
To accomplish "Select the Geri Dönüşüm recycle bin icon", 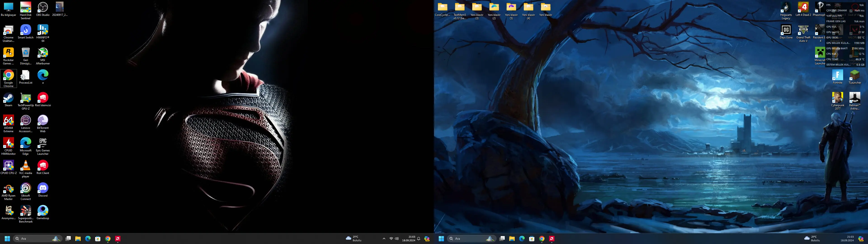I will point(26,56).
